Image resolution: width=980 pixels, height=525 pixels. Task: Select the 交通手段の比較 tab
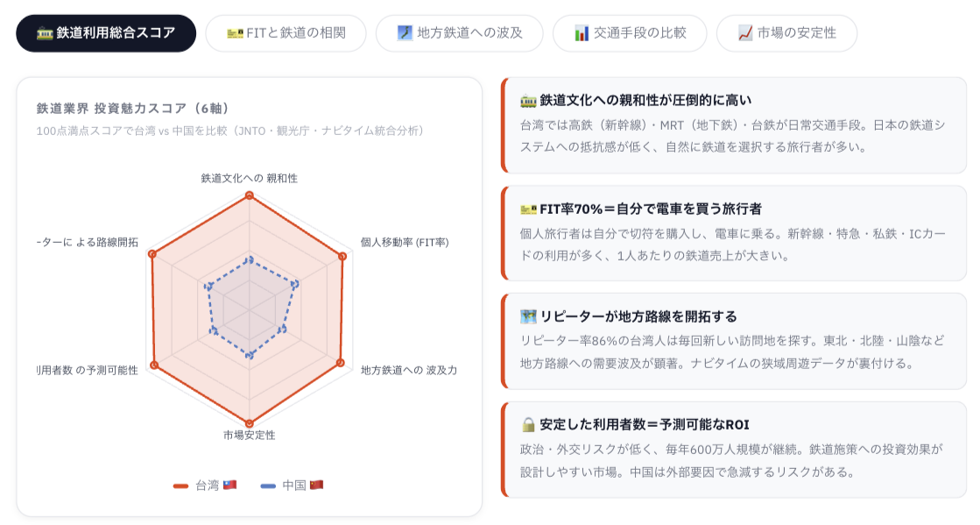628,33
